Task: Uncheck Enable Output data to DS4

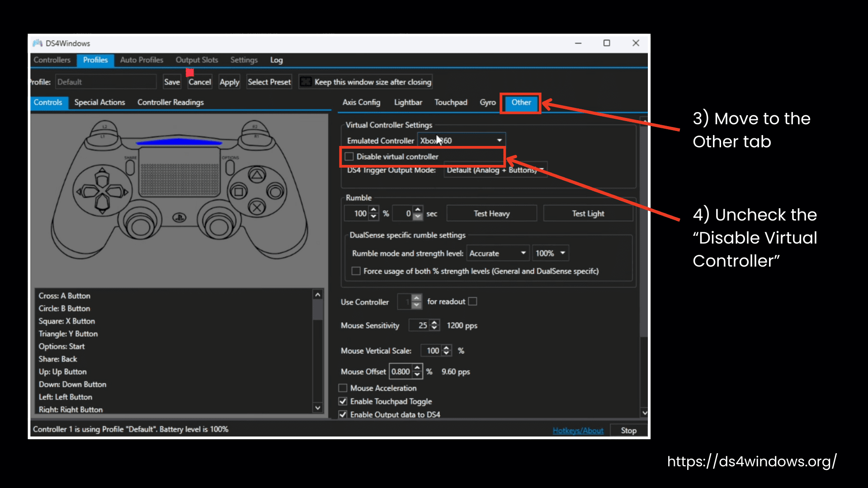Action: (343, 414)
